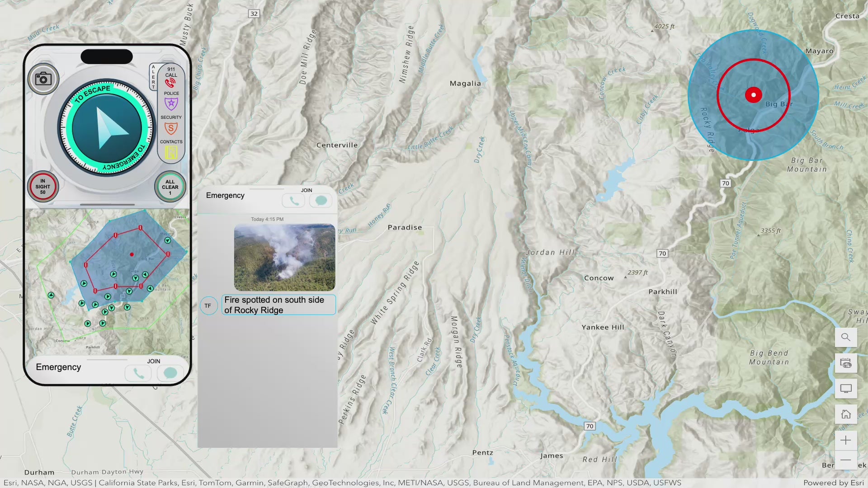Select the Emergency chat panel header
This screenshot has height=488, width=868.
[225, 195]
